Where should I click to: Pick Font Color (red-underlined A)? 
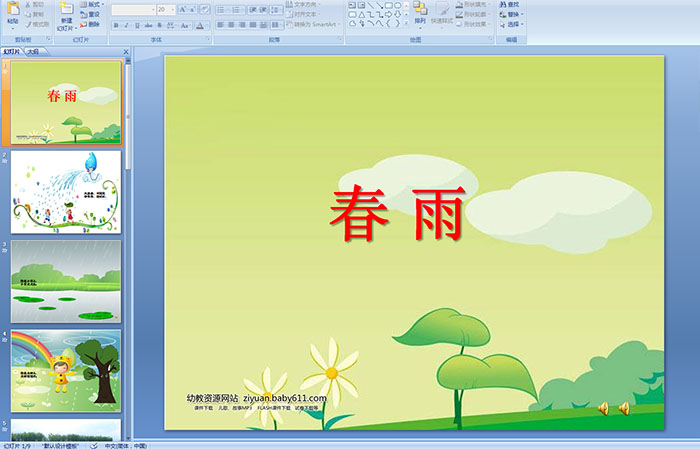200,25
